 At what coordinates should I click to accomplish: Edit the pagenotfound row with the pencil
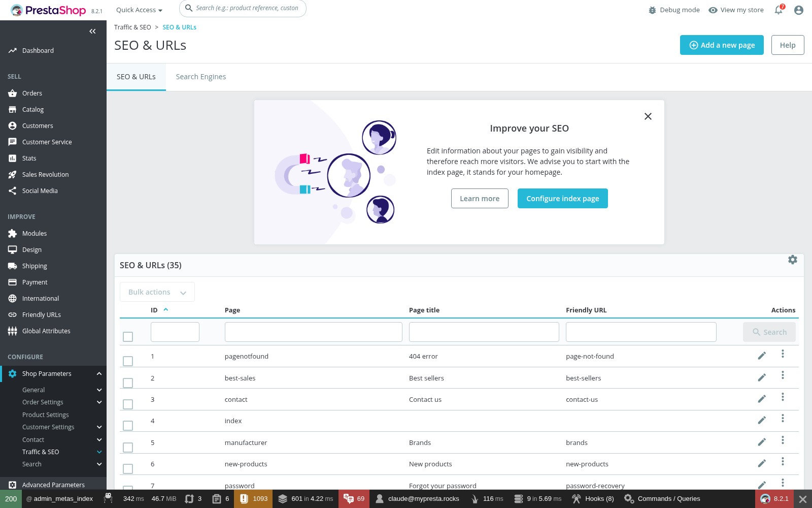[762, 356]
